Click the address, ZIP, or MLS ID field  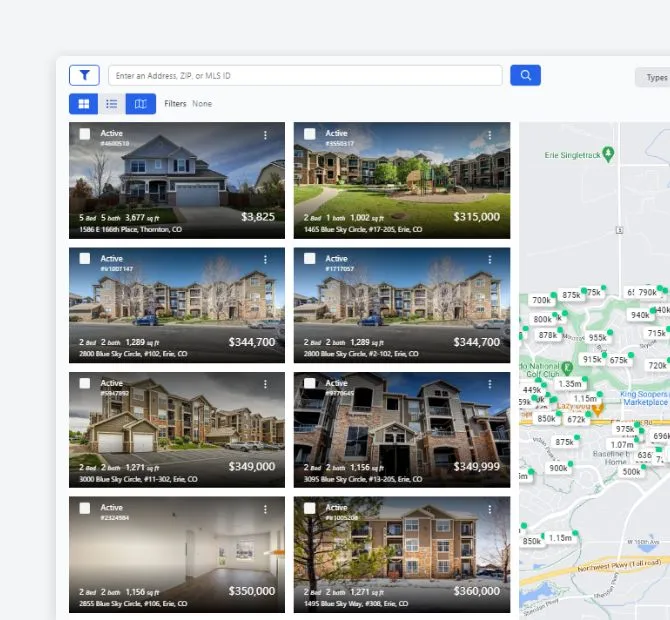tap(305, 76)
